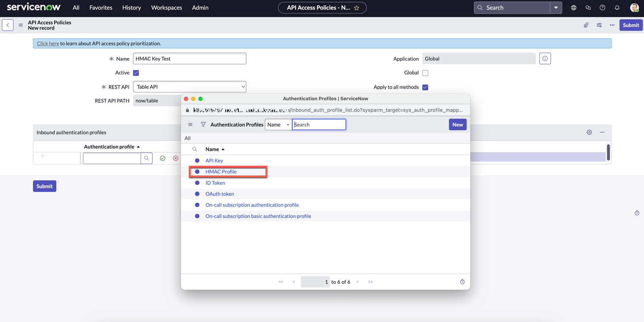The height and width of the screenshot is (322, 644).
Task: Click the New button in Authentication Profiles
Action: click(458, 124)
